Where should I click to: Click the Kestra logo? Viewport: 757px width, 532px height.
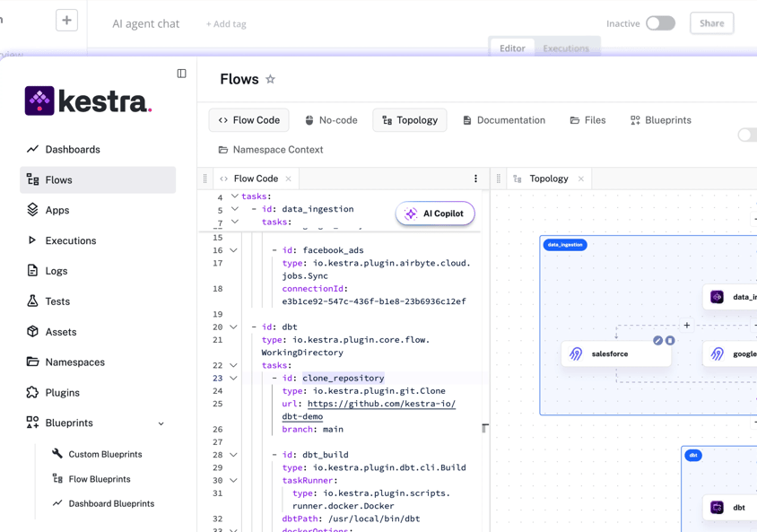coord(88,101)
